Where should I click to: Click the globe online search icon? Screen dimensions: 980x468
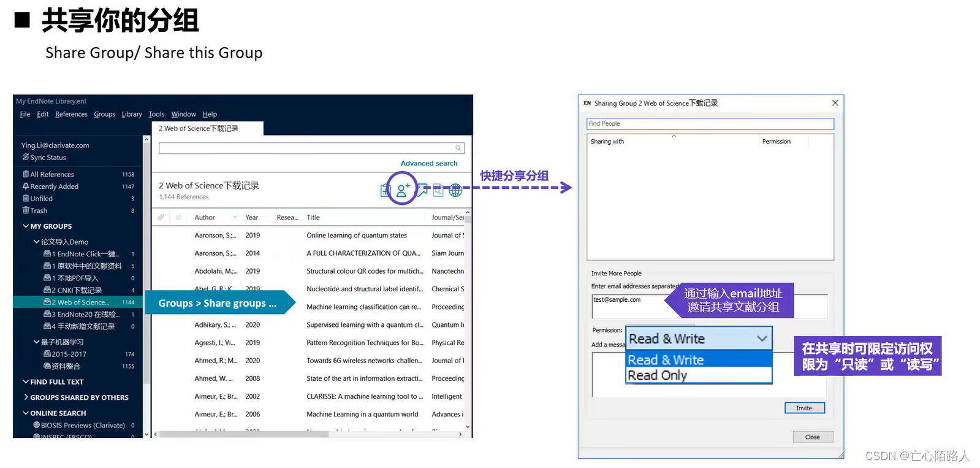455,191
